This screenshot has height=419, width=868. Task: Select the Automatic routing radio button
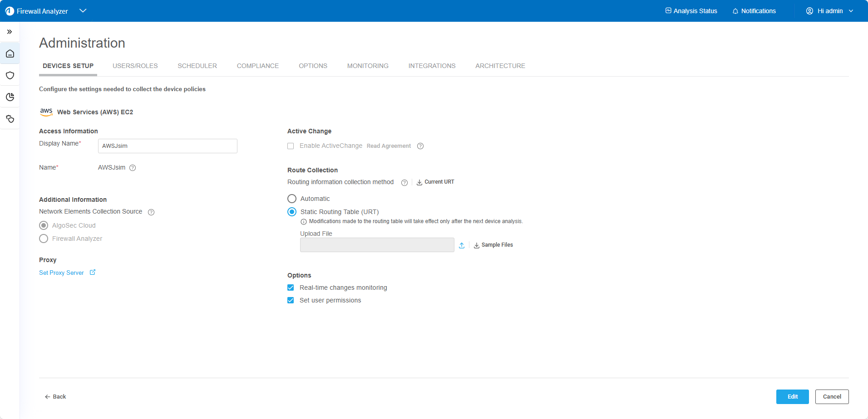[292, 199]
